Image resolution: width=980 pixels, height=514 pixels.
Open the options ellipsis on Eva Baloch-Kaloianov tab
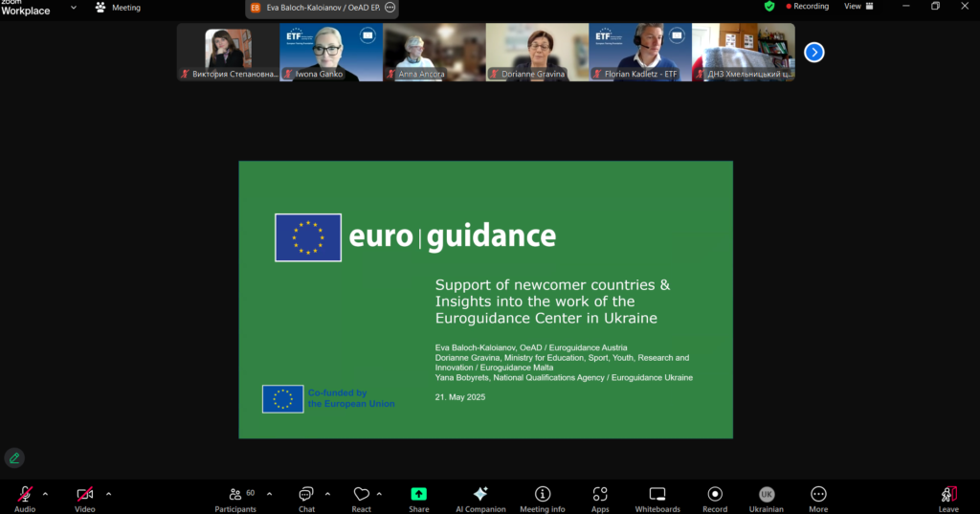coord(390,8)
